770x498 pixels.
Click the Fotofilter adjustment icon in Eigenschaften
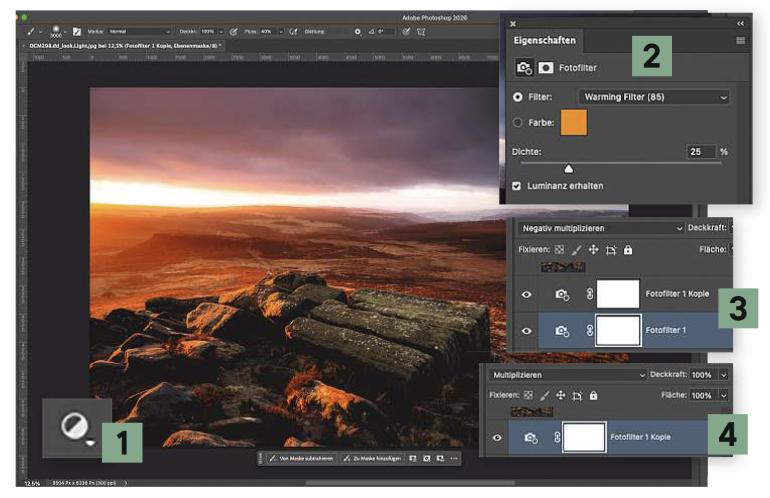[x=524, y=68]
